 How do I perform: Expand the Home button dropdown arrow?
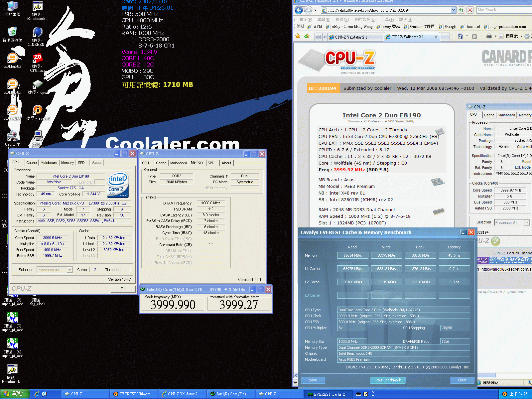click(467, 36)
